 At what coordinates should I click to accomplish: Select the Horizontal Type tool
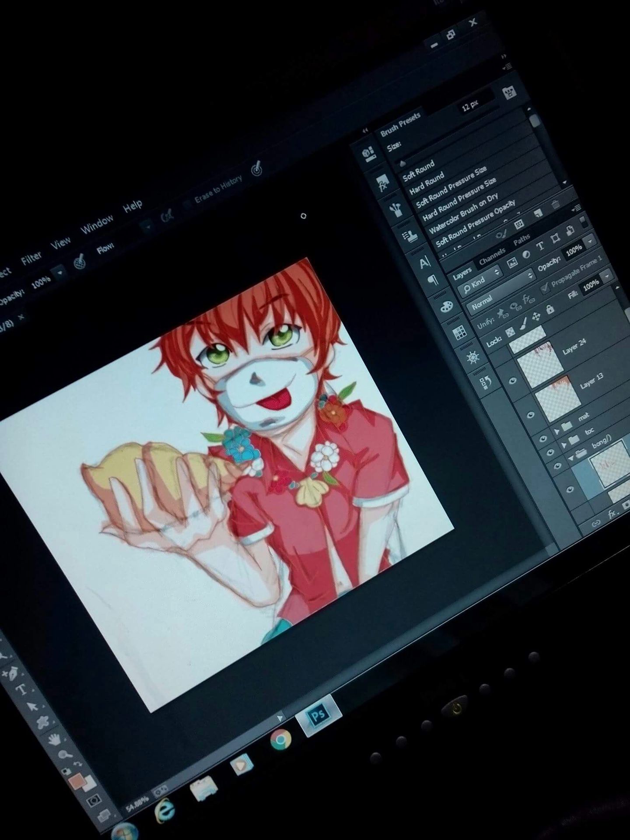click(x=21, y=690)
